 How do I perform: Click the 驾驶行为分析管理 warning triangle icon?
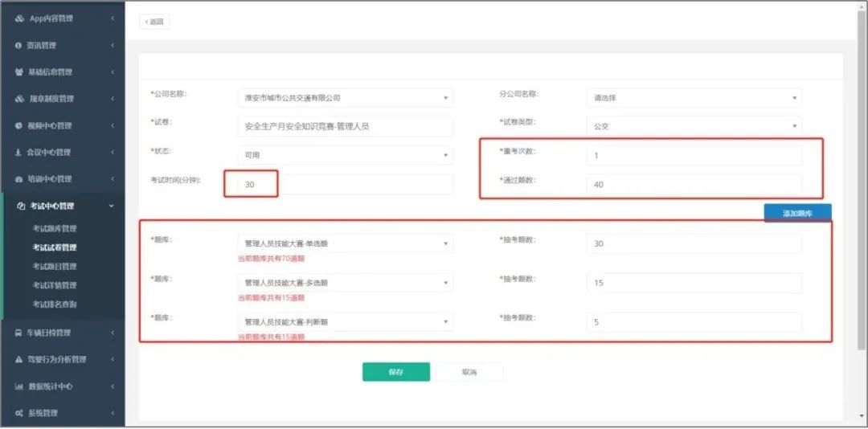pos(18,359)
